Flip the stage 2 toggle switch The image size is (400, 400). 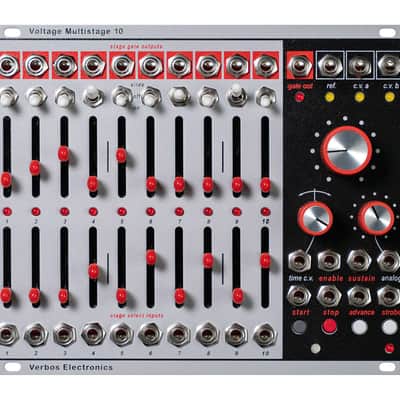coord(36,96)
